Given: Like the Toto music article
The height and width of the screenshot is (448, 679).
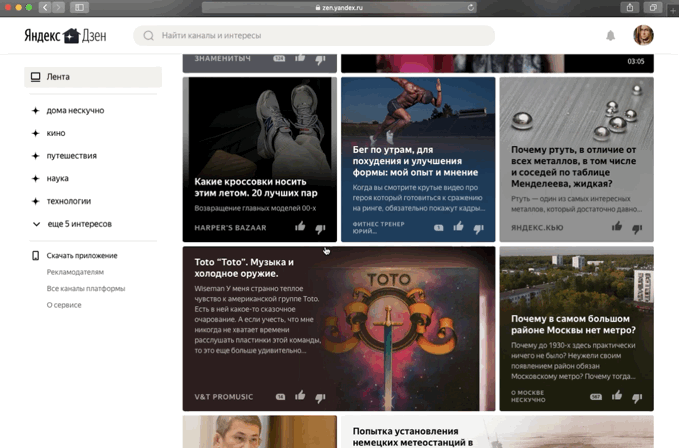Looking at the screenshot, I should pos(300,396).
